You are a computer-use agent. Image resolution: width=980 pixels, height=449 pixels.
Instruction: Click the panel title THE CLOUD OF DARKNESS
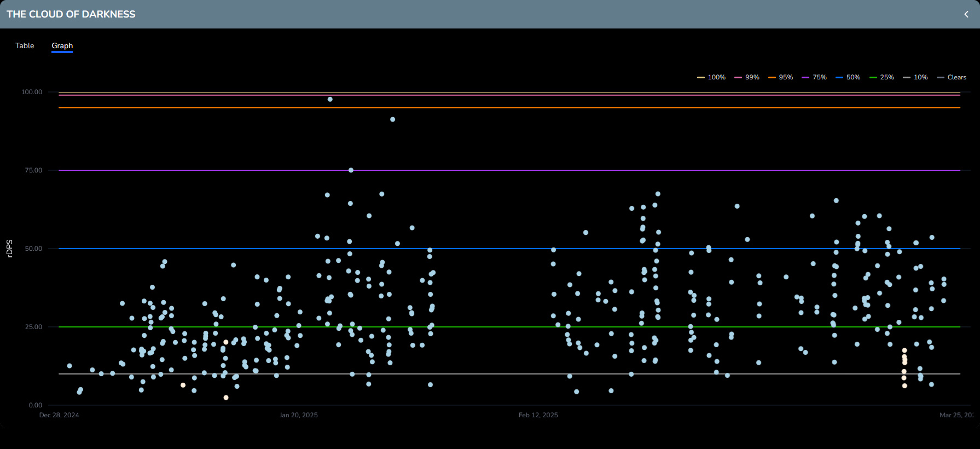tap(71, 14)
